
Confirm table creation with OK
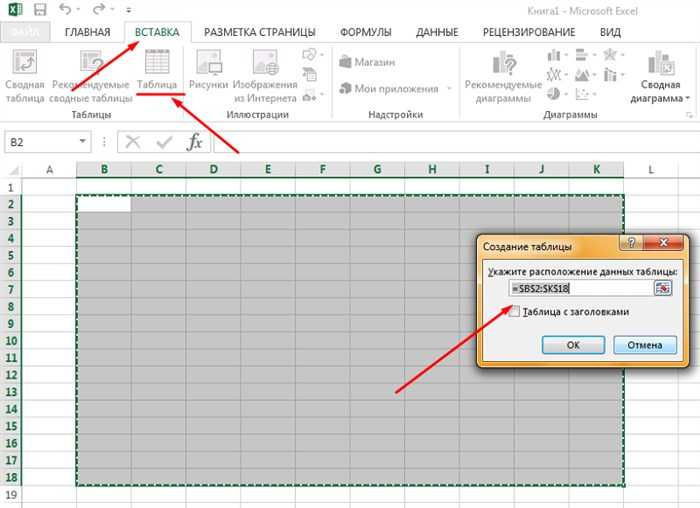click(x=573, y=345)
